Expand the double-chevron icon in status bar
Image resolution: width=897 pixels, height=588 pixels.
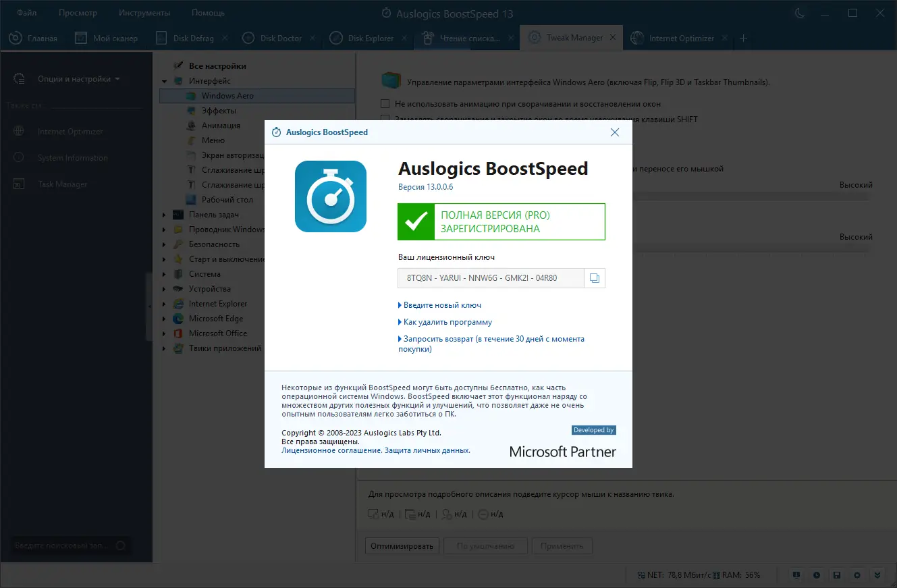tap(877, 575)
